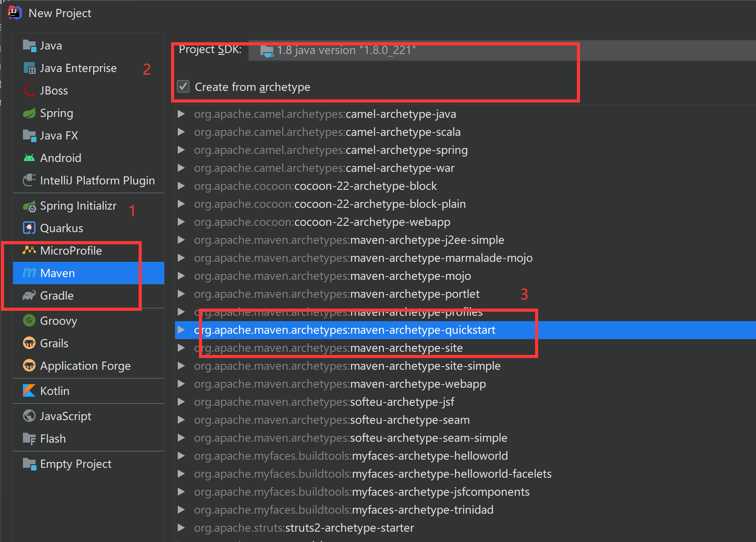Click the MicroProfile icon
The height and width of the screenshot is (542, 756).
(29, 251)
